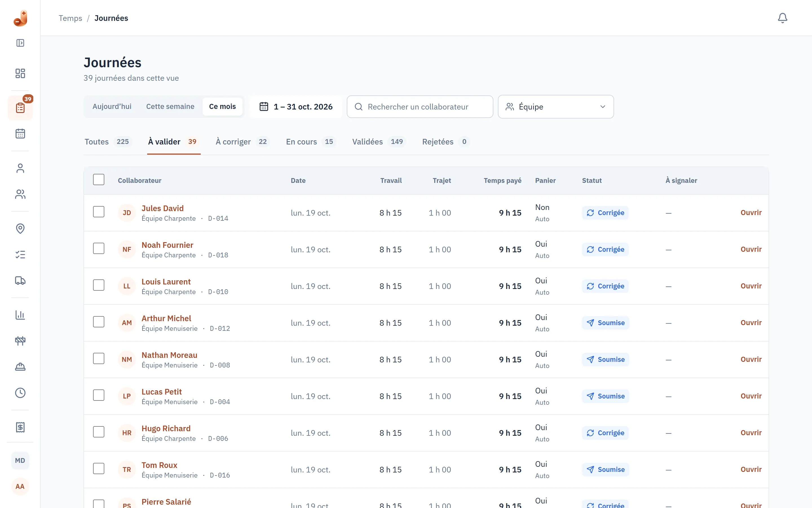Click Ouvrir for Hugo Richard
Viewport: 812px width, 508px height.
click(751, 432)
